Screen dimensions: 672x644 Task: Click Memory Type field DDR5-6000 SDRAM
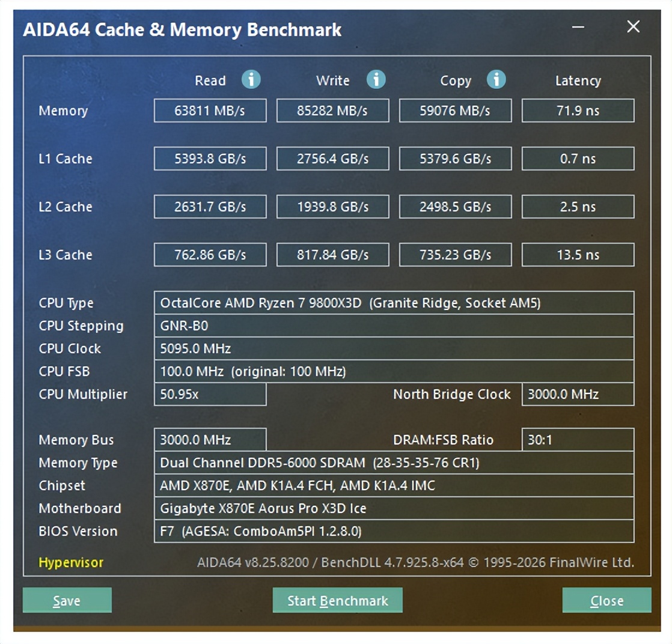click(394, 463)
